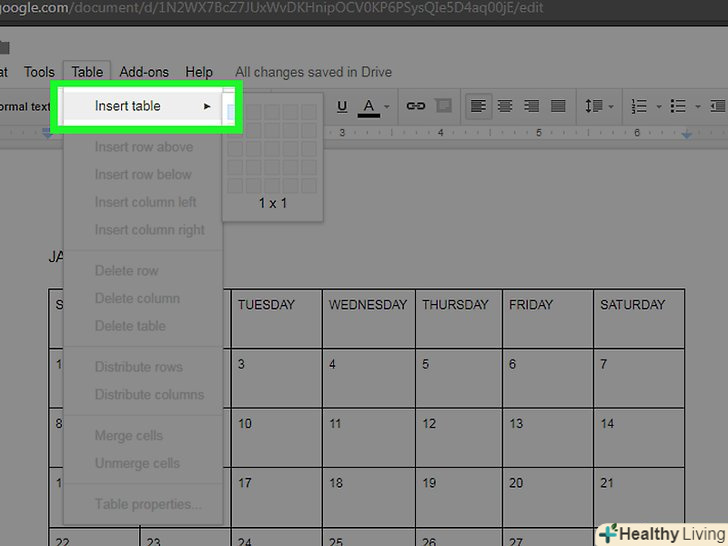Select the Justify align icon

click(558, 106)
